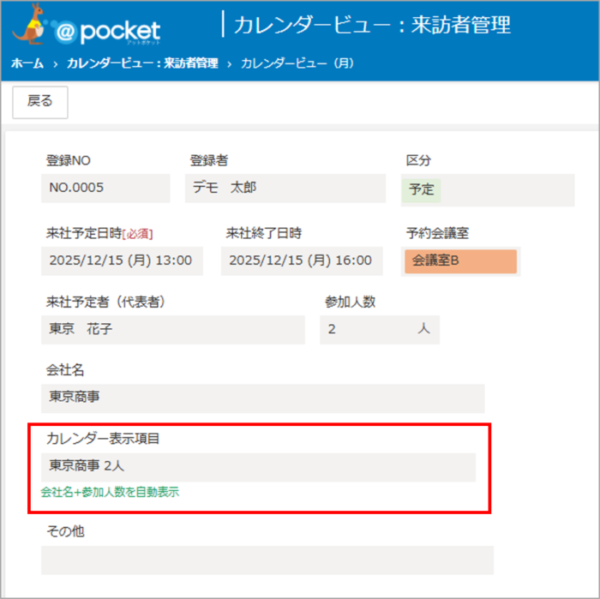600x599 pixels.
Task: Click the 登録者 field デモ 太郎
Action: pos(285,188)
